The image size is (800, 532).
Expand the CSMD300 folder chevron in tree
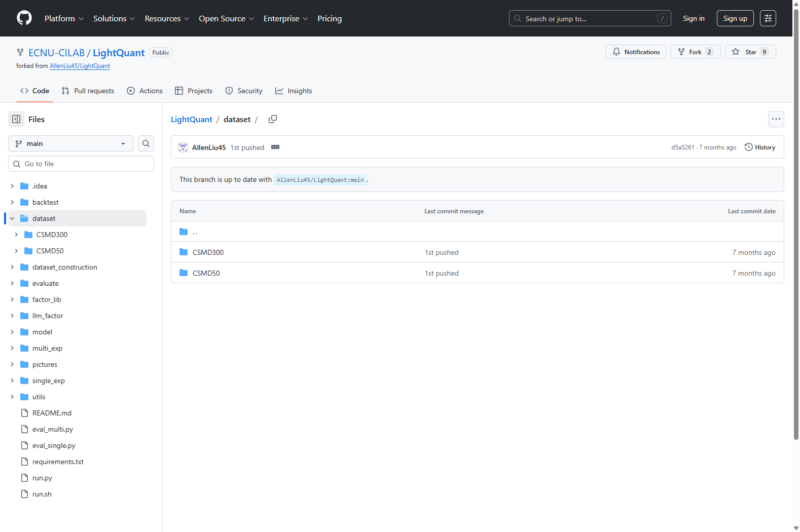pyautogui.click(x=16, y=235)
